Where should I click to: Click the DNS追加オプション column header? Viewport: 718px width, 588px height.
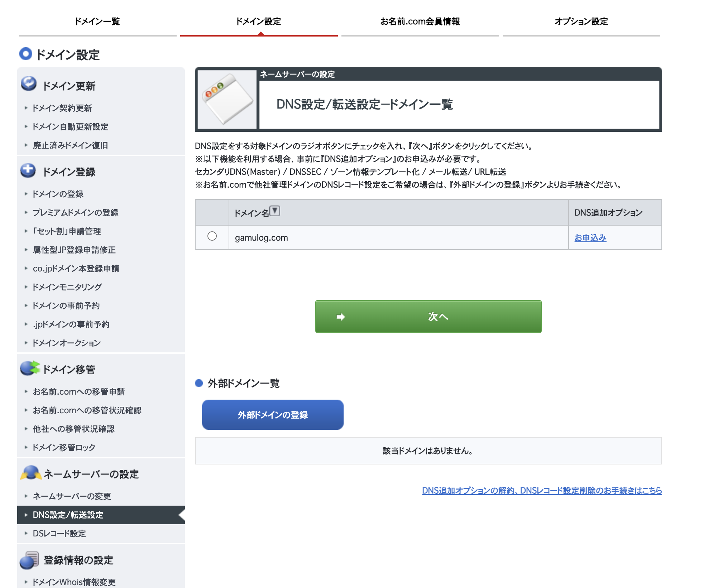pos(615,212)
